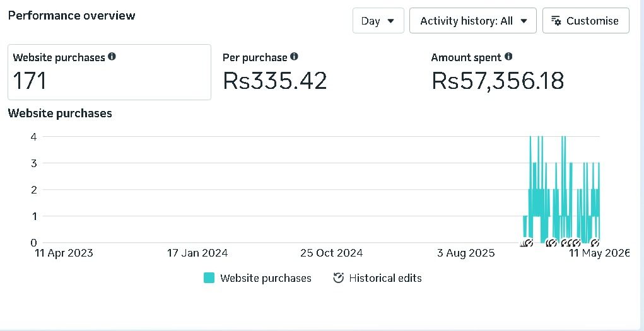Click the Rs57,356.18 amount value
The image size is (644, 331).
[x=498, y=81]
